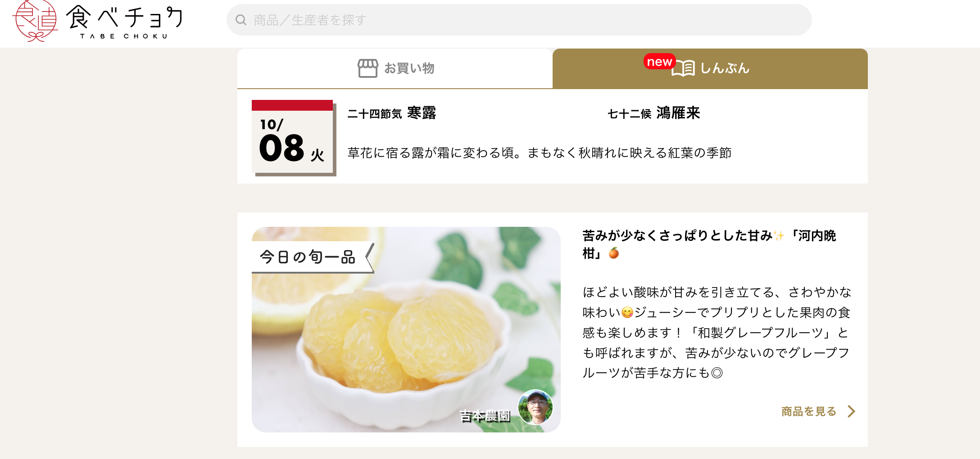Open the 河内晩柑 product title
Image resolution: width=980 pixels, height=459 pixels.
click(709, 244)
